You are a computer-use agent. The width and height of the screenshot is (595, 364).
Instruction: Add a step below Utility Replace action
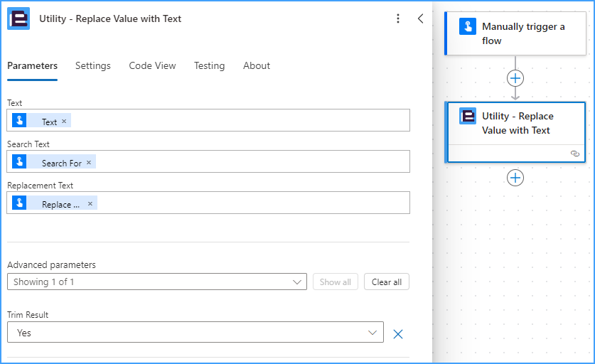coord(515,178)
